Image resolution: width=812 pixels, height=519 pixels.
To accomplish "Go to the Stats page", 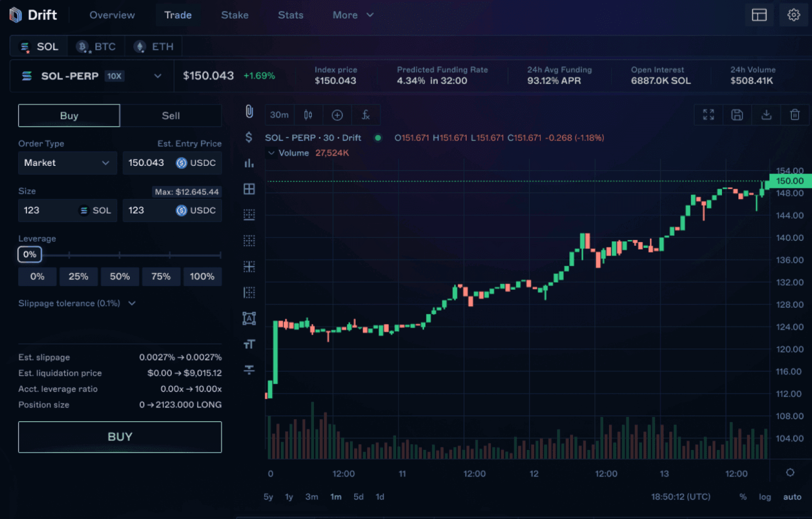I will pyautogui.click(x=290, y=15).
